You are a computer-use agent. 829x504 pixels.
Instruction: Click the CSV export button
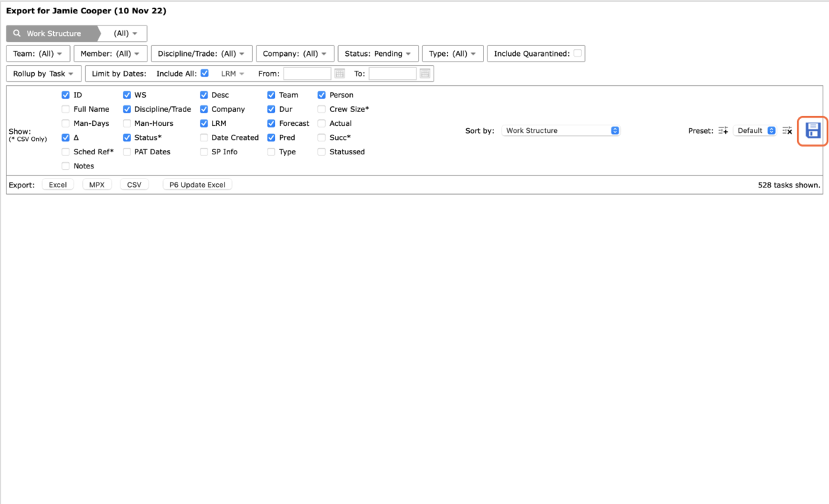[135, 185]
